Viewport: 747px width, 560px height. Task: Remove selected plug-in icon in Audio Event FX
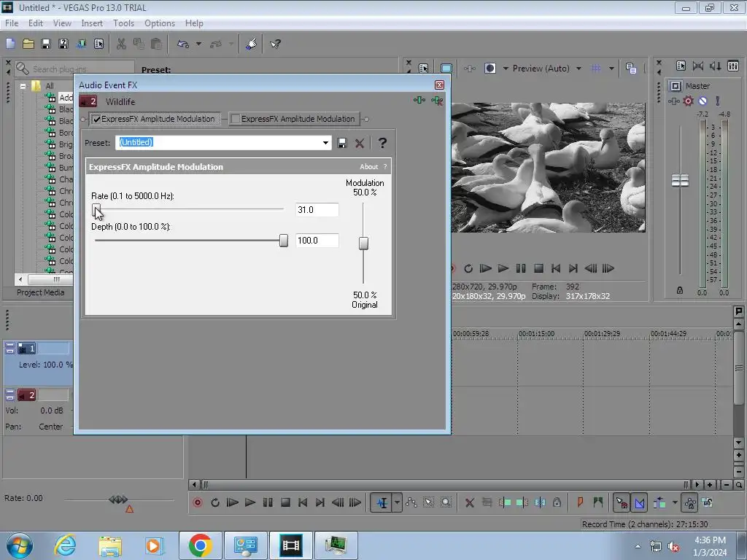pyautogui.click(x=437, y=100)
